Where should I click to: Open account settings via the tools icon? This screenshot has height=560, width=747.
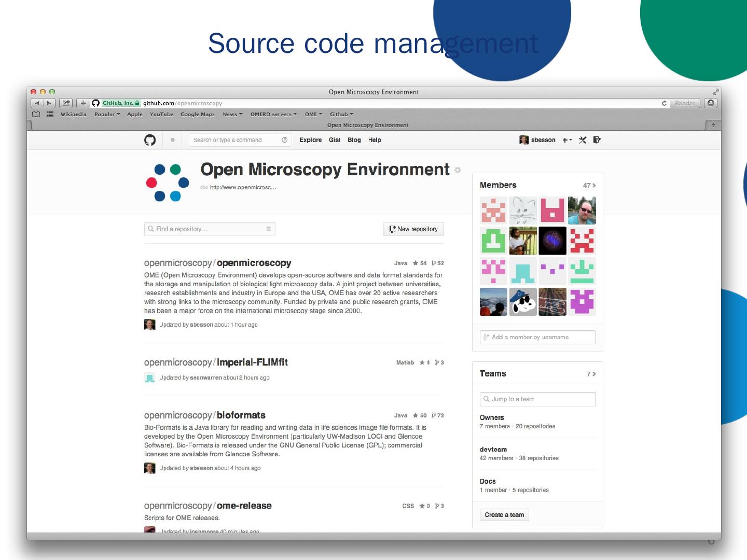(x=583, y=140)
